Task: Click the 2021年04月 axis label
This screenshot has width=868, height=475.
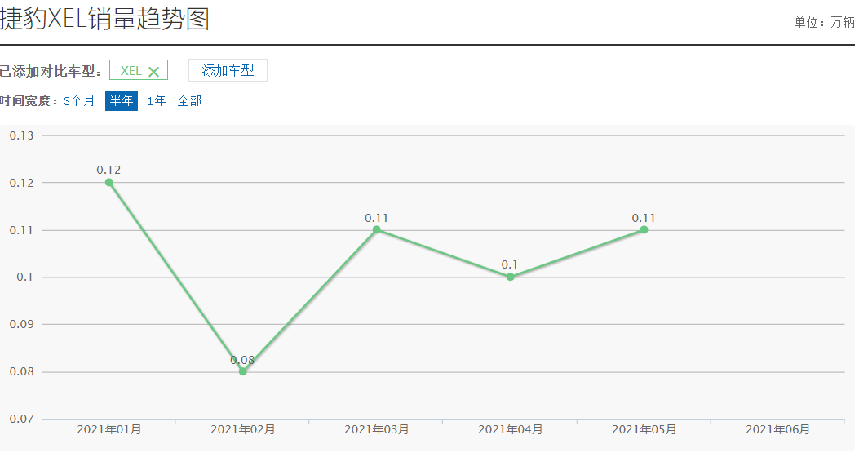Action: click(x=511, y=429)
